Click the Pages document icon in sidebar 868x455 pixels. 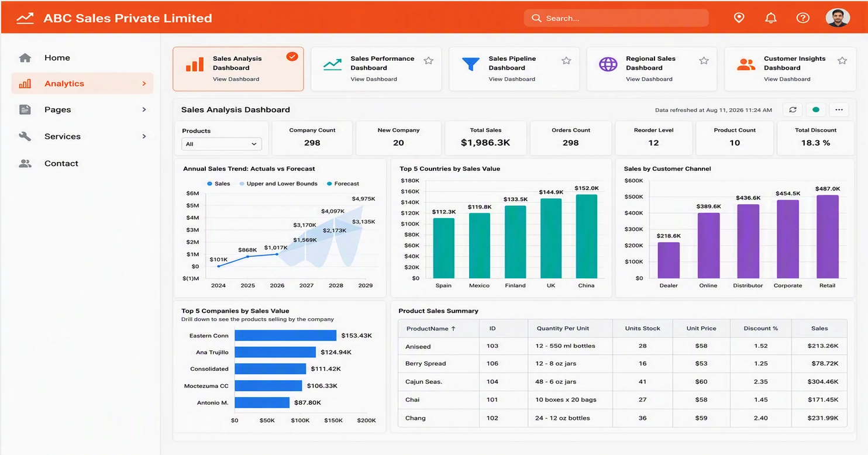click(x=25, y=109)
